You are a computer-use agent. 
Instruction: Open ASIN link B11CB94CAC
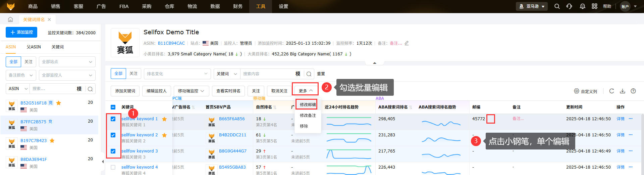(171, 43)
